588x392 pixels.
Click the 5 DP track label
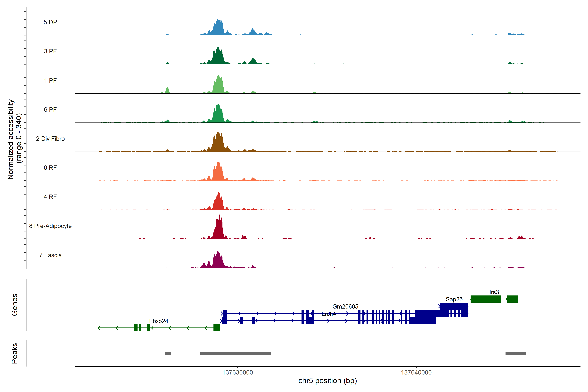coord(50,22)
